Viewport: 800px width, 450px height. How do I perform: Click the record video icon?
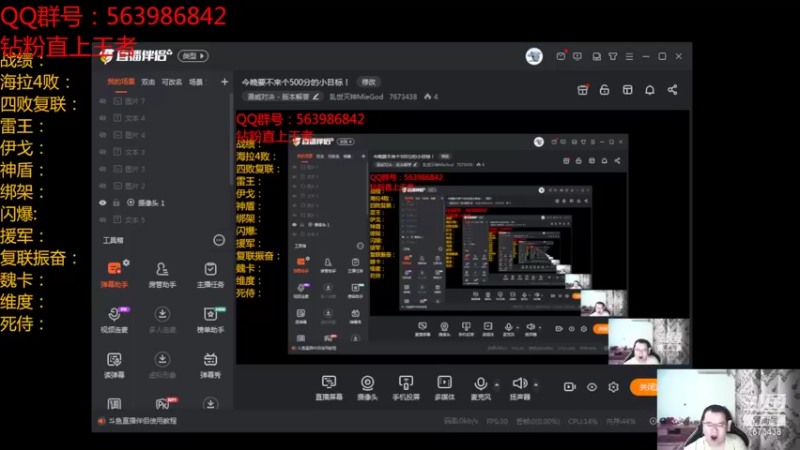tap(569, 387)
